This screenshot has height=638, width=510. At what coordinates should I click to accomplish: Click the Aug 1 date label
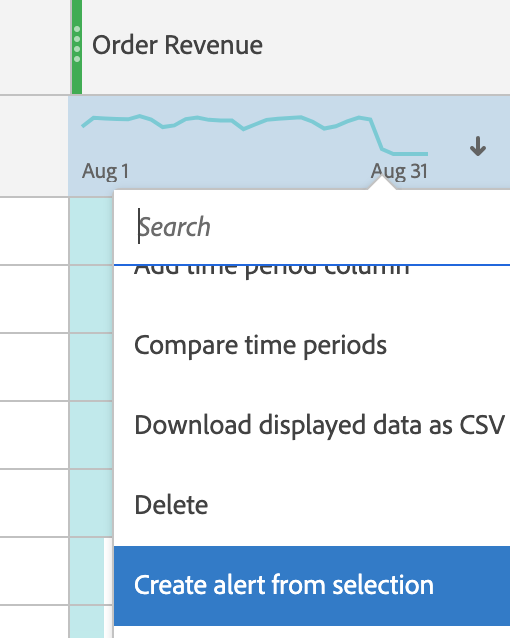point(105,171)
